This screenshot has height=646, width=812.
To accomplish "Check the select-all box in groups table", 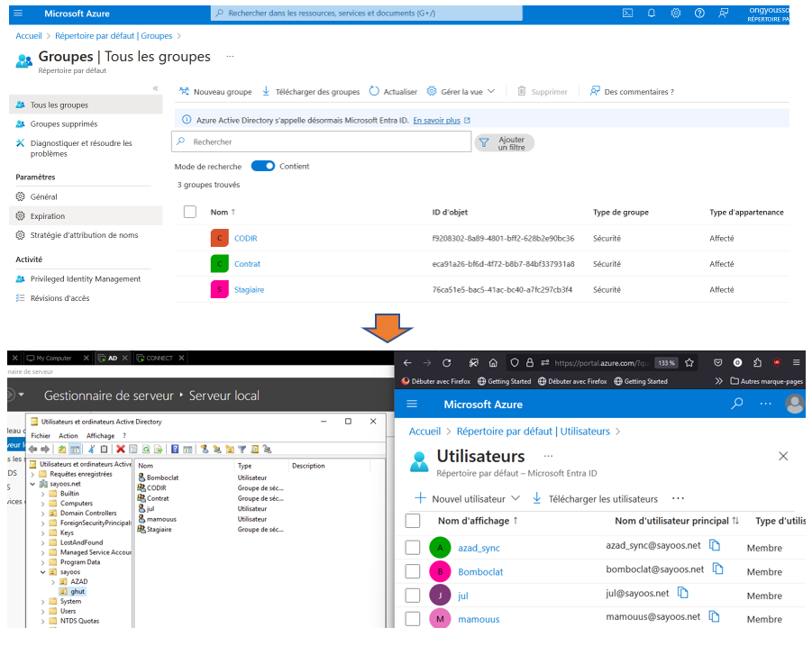I will 189,212.
